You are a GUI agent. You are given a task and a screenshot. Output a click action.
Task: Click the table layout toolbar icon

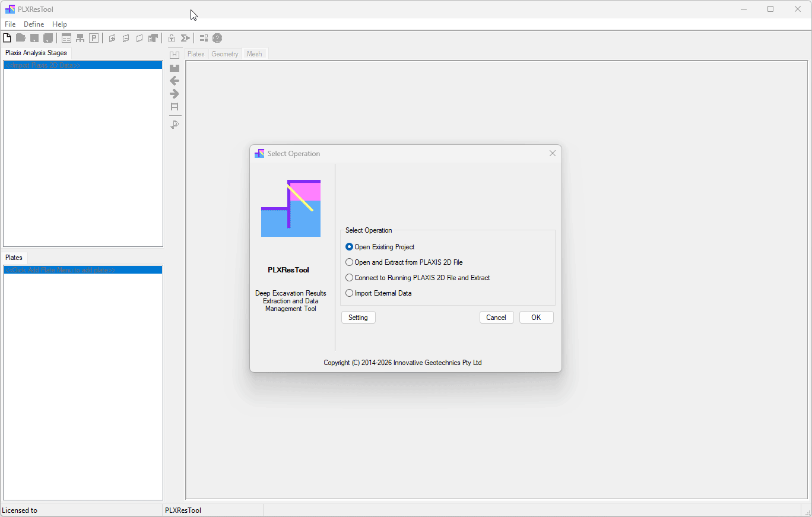click(x=66, y=38)
